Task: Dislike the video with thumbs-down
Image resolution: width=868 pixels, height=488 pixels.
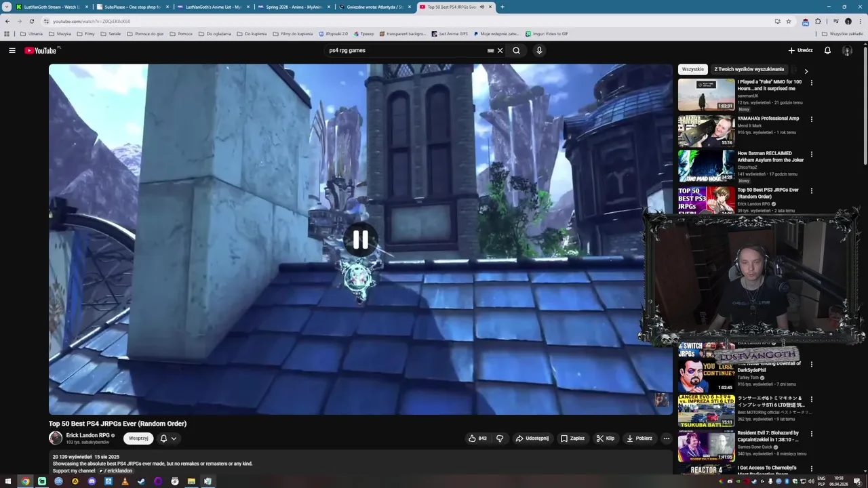Action: click(x=500, y=439)
